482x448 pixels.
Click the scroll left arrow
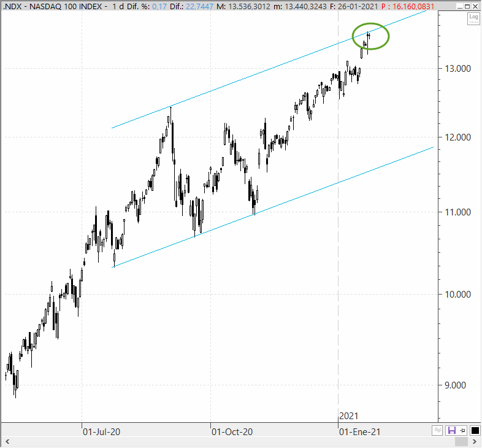click(x=7, y=441)
